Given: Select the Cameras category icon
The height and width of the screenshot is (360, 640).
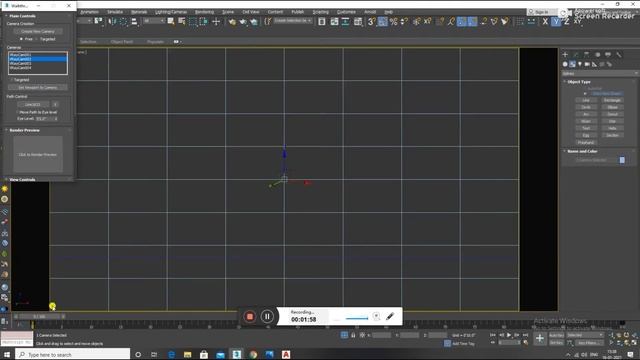Looking at the screenshot, I should tap(587, 64).
